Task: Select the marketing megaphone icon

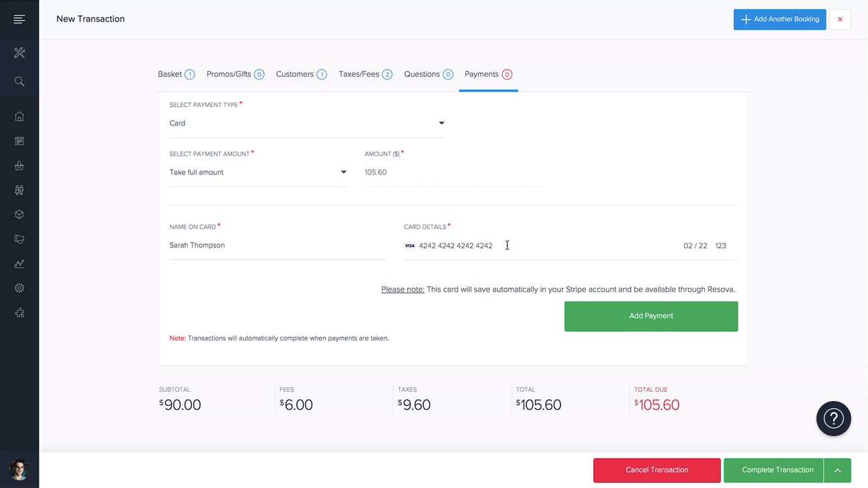Action: tap(19, 239)
